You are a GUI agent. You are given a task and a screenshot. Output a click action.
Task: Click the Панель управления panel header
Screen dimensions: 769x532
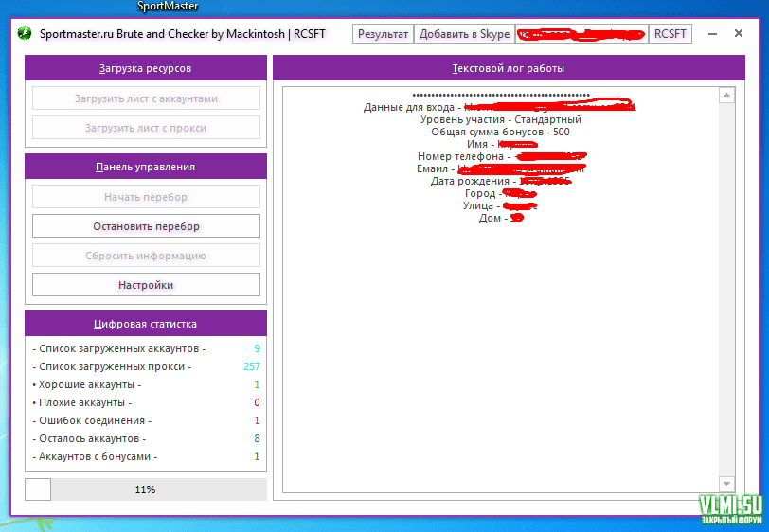pos(146,167)
